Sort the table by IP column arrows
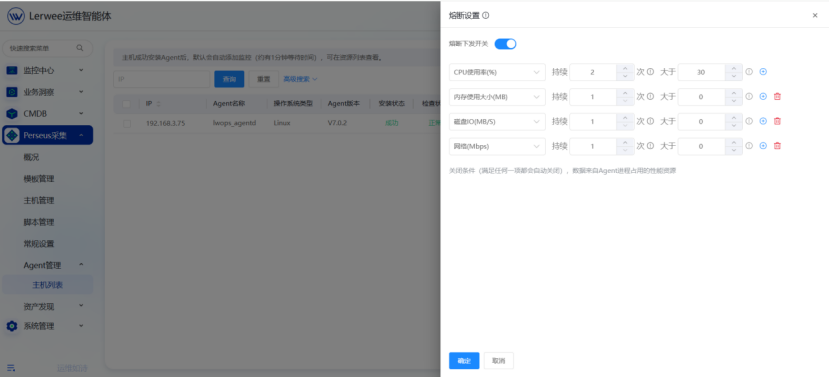This screenshot has height=377, width=829. (159, 104)
